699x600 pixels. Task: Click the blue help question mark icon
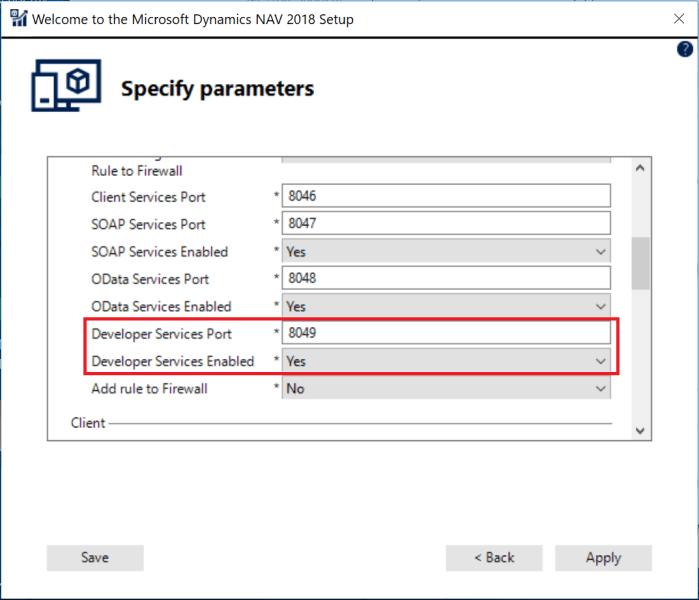coord(685,48)
